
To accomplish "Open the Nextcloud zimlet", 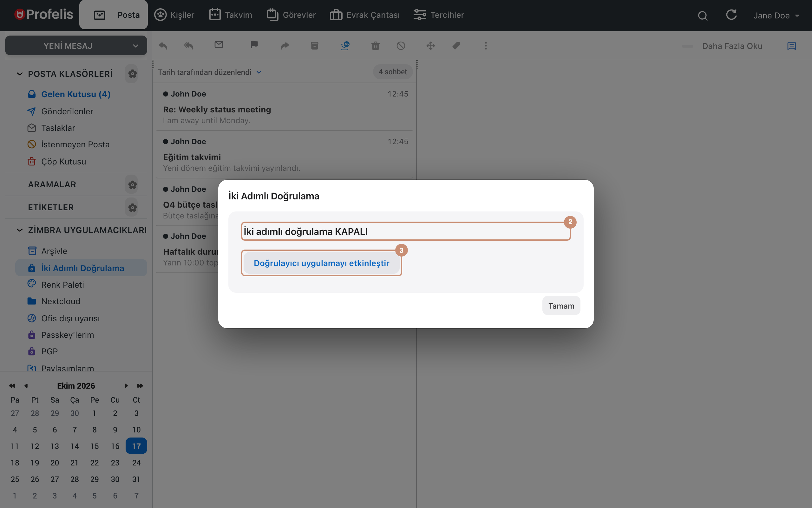I will (60, 301).
